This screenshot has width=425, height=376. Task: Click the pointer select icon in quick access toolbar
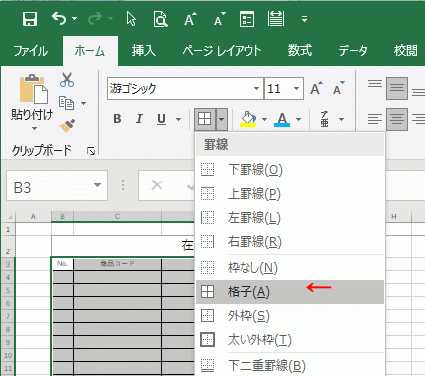click(x=131, y=19)
